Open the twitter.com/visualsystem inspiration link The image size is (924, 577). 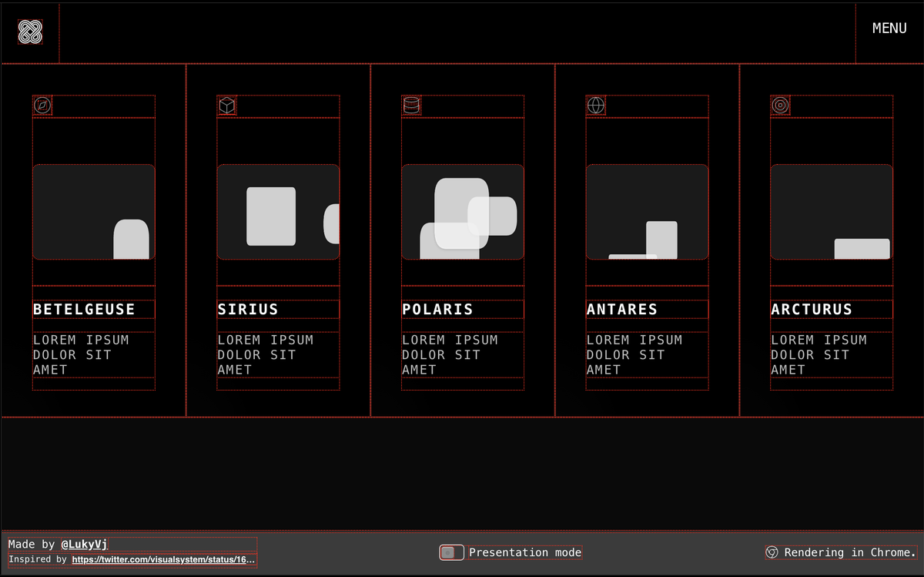(163, 560)
